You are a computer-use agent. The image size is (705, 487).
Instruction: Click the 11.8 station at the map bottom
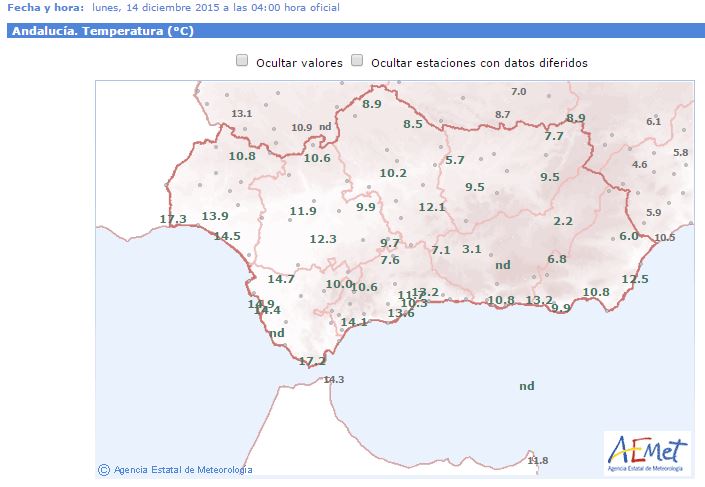click(x=538, y=461)
